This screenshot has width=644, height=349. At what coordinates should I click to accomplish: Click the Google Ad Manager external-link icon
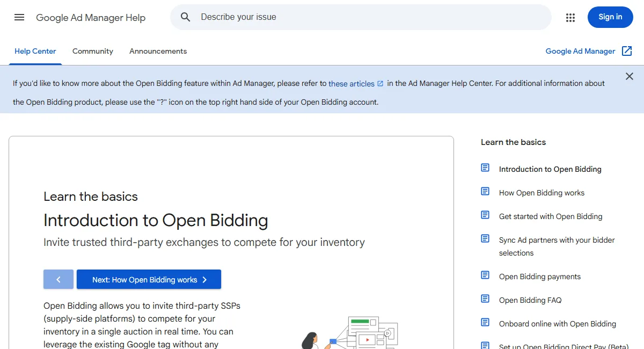point(627,51)
